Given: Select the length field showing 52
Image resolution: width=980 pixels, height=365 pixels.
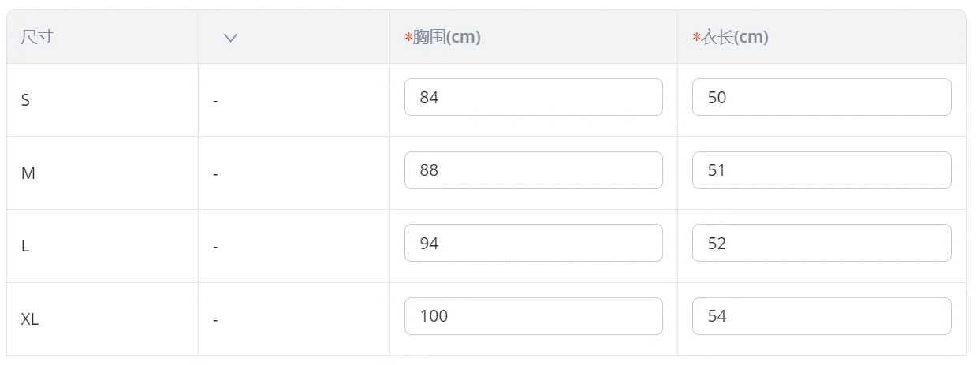Looking at the screenshot, I should pos(821,243).
